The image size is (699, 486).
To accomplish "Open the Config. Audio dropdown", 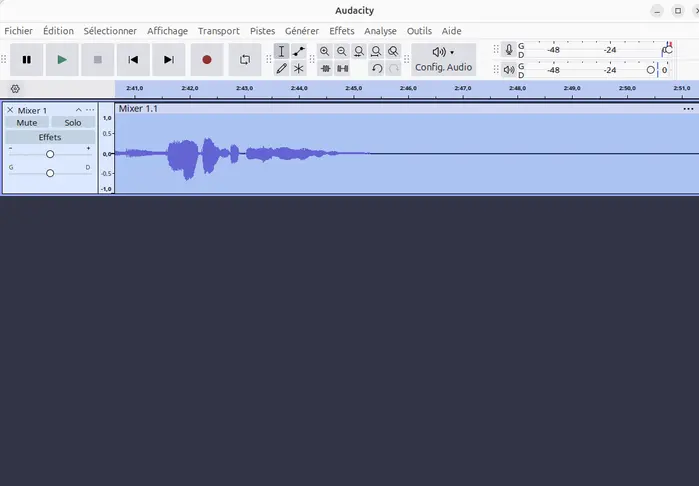I will [444, 60].
